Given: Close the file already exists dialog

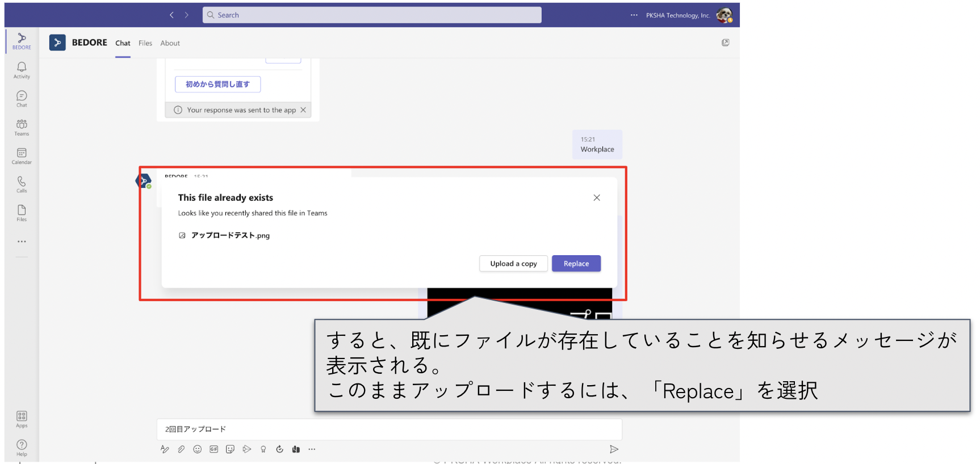Looking at the screenshot, I should (597, 197).
